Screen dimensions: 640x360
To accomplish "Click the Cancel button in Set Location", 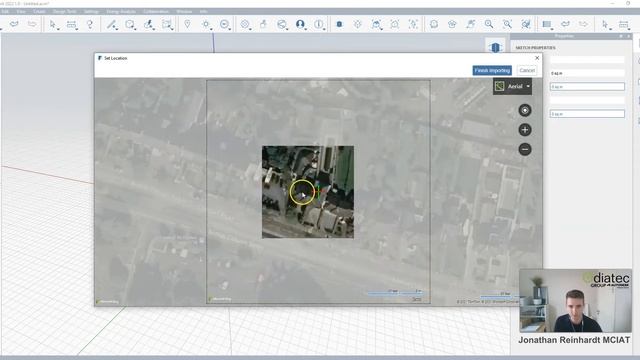I will (527, 71).
